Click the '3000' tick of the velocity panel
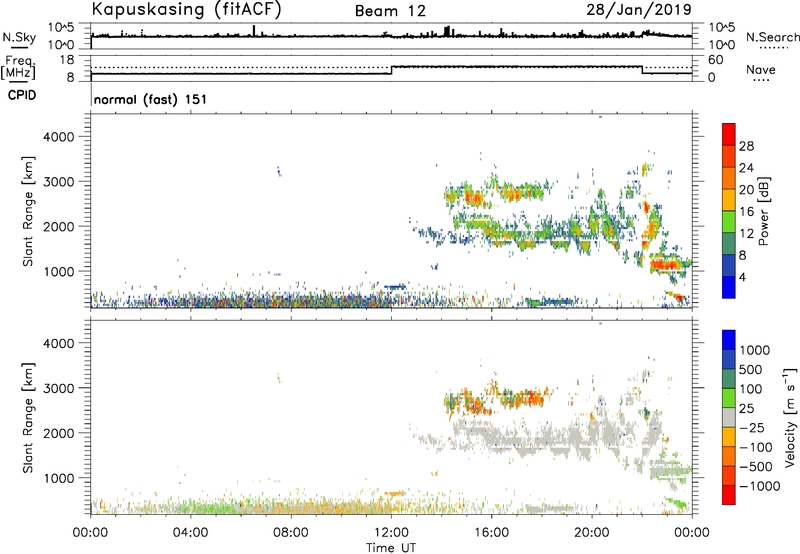The height and width of the screenshot is (554, 800). 59,388
